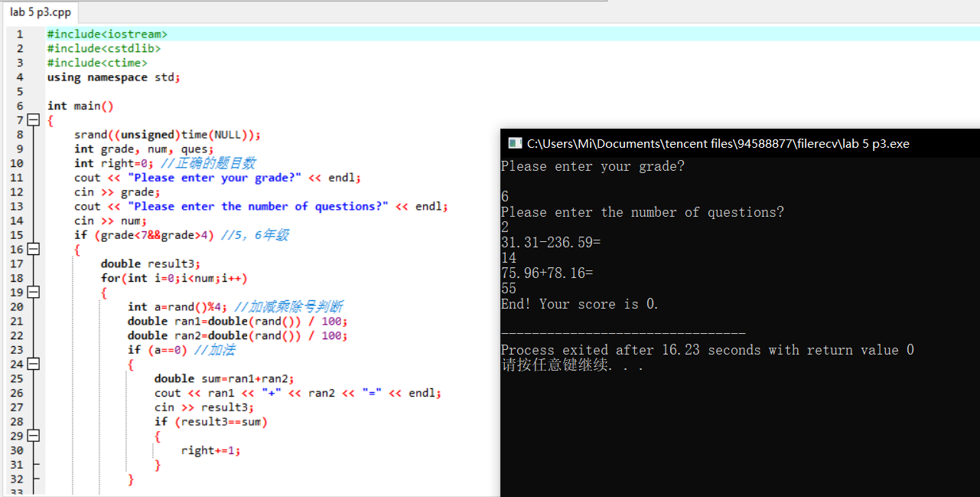Click the 'if (grade<7&&grade>4)' condition
980x497 pixels.
[x=145, y=235]
